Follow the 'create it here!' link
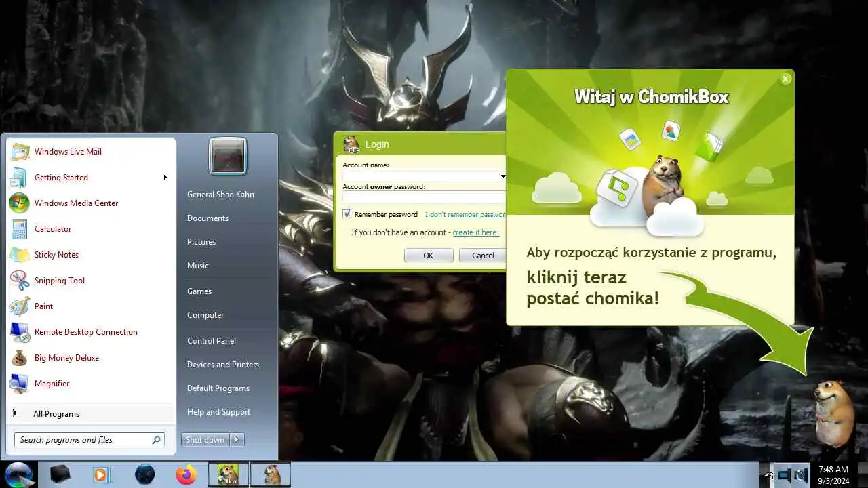This screenshot has height=488, width=868. coord(476,232)
